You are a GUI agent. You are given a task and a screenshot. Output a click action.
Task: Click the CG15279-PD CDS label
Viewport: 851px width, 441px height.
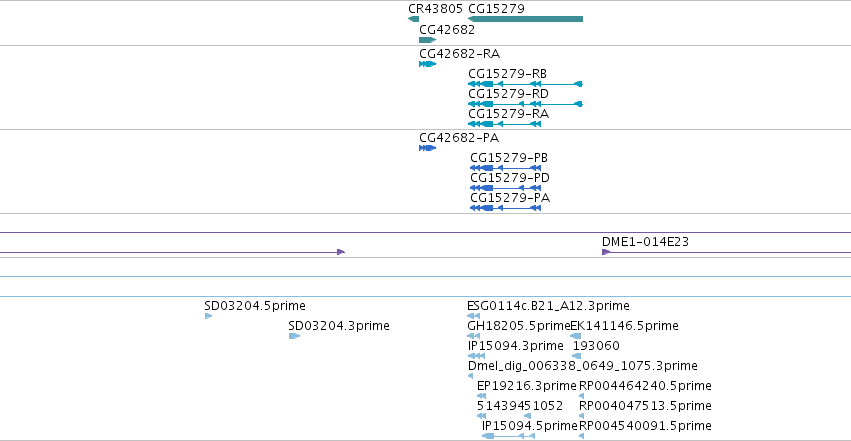[x=510, y=178]
